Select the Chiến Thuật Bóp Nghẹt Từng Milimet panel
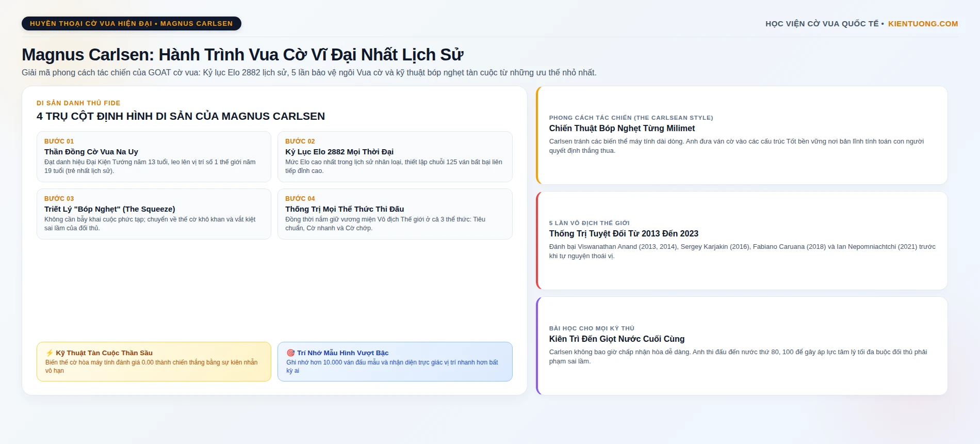 click(742, 135)
